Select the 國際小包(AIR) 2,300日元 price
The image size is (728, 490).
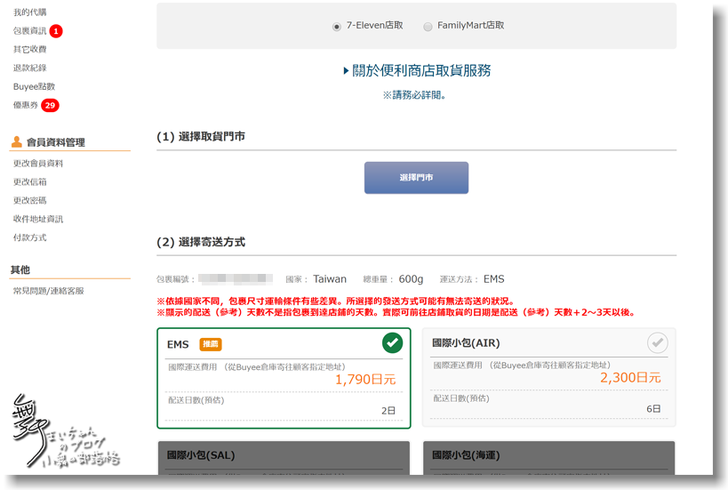(x=630, y=378)
